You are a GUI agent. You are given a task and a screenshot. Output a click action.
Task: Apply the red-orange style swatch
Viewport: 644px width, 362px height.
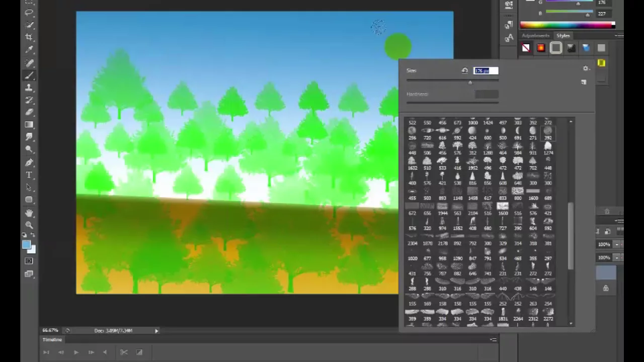click(541, 48)
